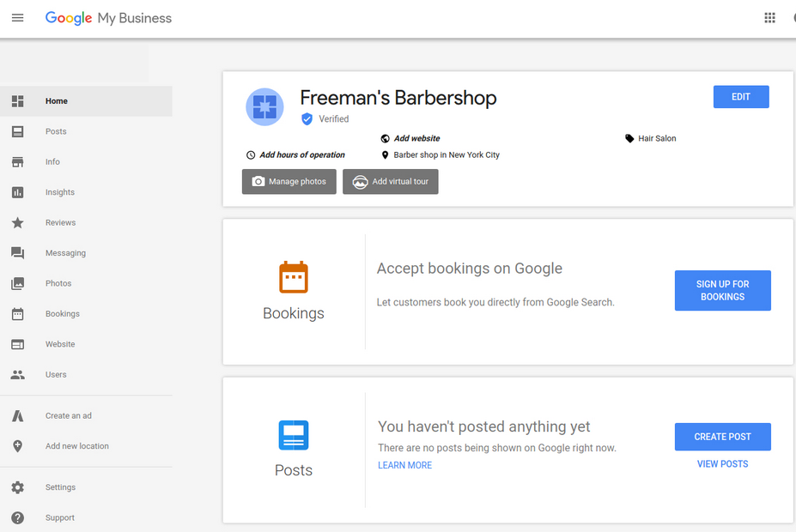Click the Add virtual tour button
The image size is (796, 532).
(391, 182)
